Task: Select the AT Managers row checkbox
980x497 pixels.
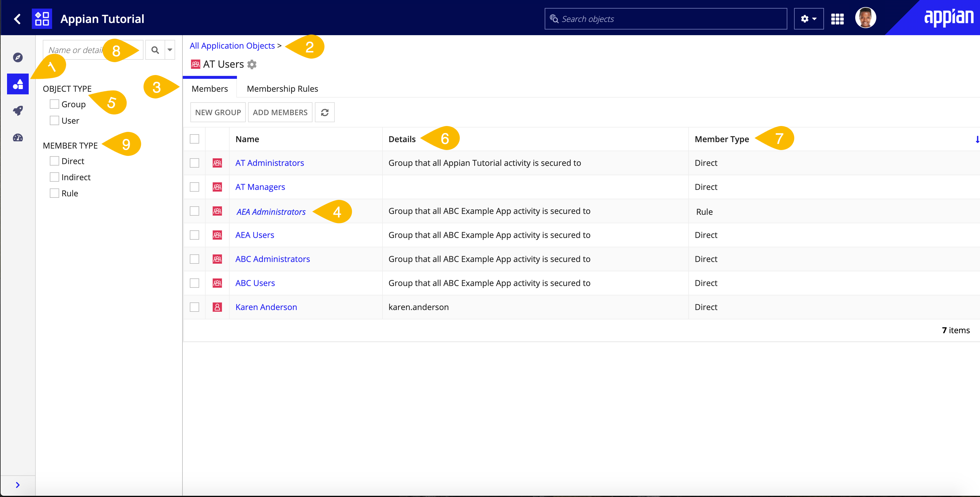Action: 194,187
